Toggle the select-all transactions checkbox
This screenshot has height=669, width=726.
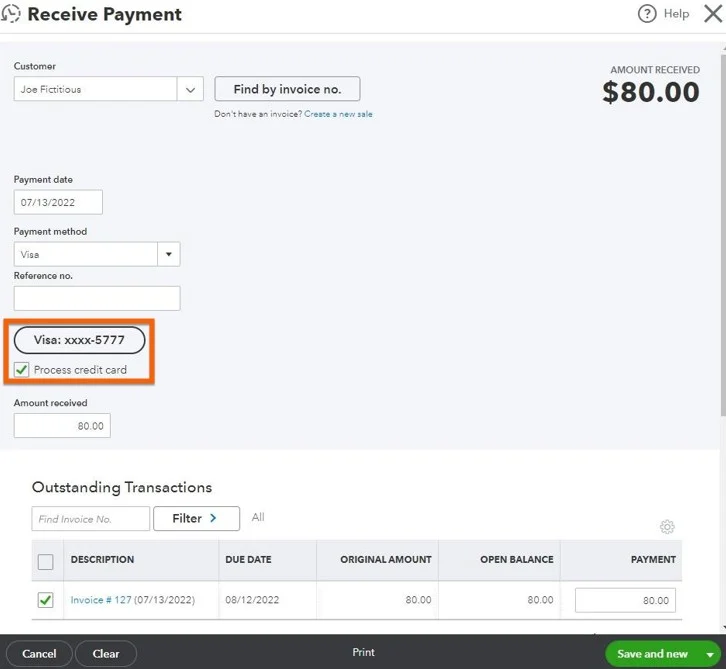click(x=45, y=562)
